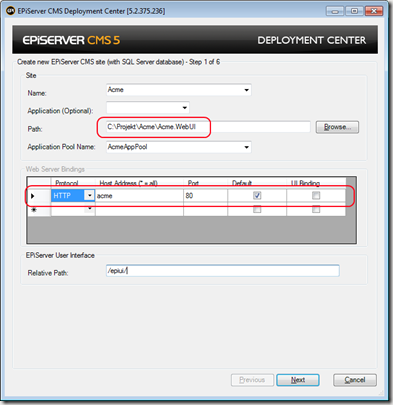
Task: Click the Browse... button
Action: [x=337, y=127]
